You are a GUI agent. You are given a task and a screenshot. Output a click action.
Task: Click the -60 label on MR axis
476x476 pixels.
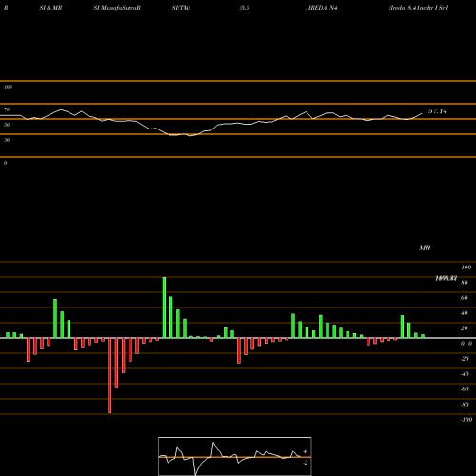tap(465, 389)
